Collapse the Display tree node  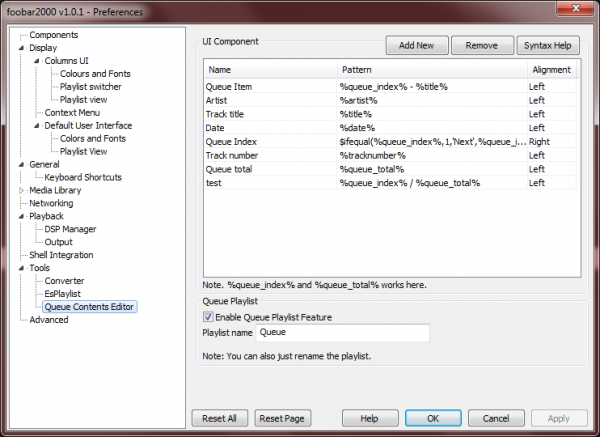point(22,47)
